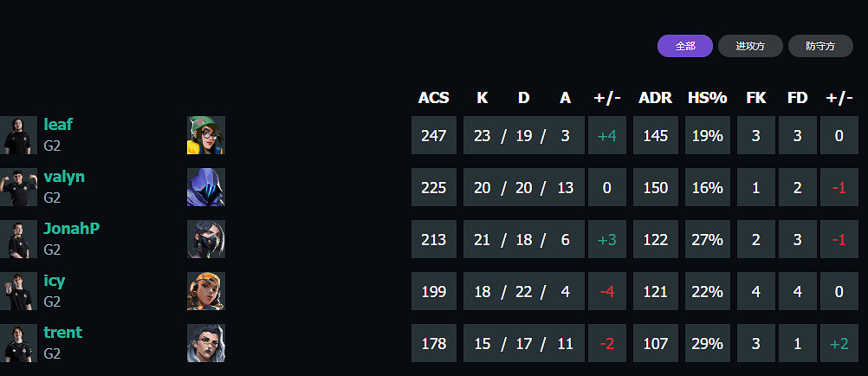Image resolution: width=868 pixels, height=376 pixels.
Task: Switch to the 进攻方 tab
Action: 750,46
